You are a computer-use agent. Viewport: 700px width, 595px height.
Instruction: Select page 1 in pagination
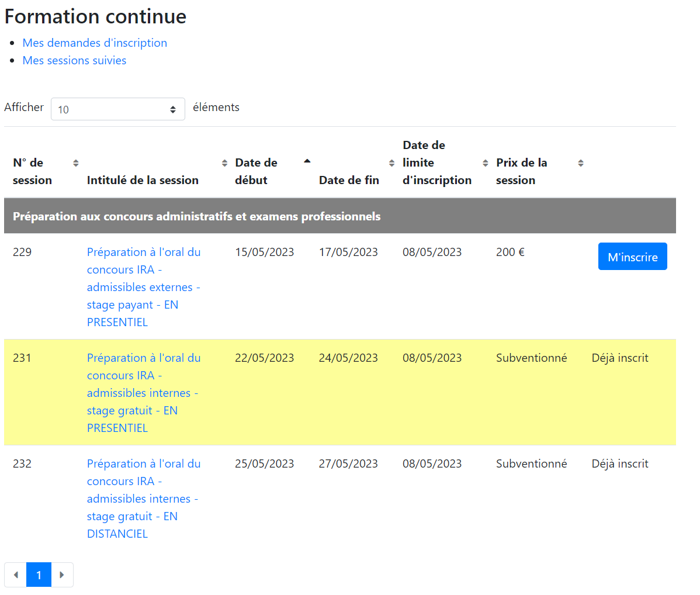coord(39,575)
